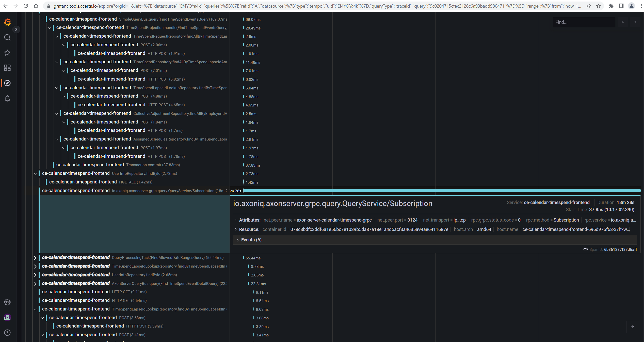Select the Explore compass icon

[x=7, y=83]
